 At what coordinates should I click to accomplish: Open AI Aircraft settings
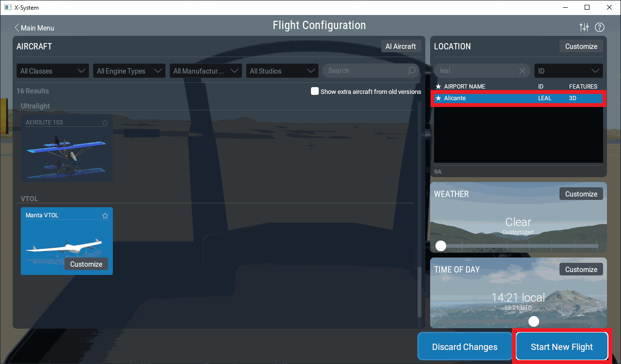401,46
